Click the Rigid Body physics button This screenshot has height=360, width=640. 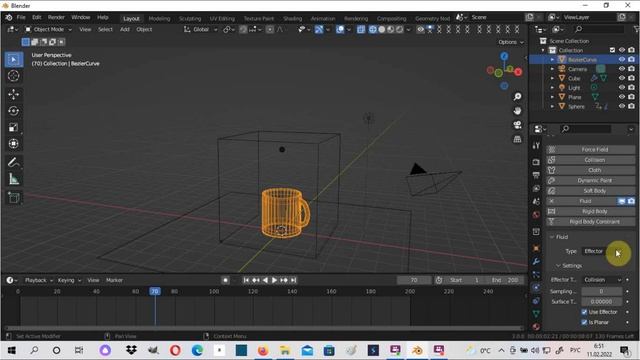pyautogui.click(x=591, y=211)
